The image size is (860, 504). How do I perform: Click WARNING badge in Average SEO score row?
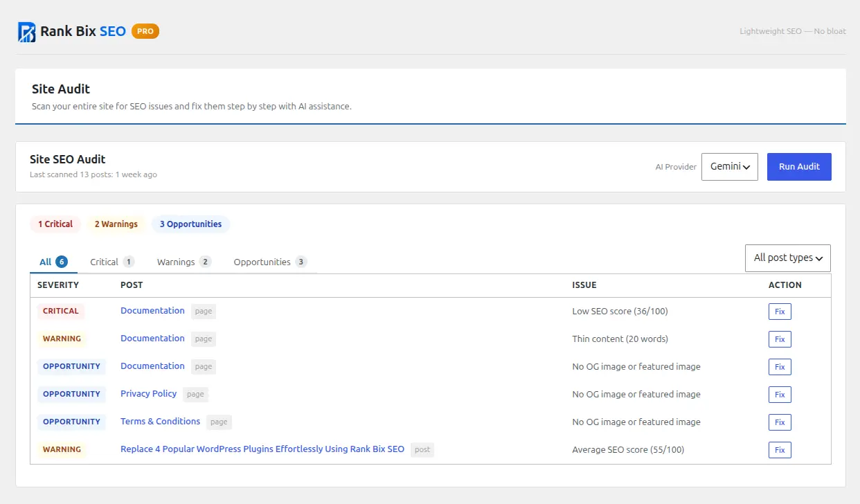(x=62, y=450)
